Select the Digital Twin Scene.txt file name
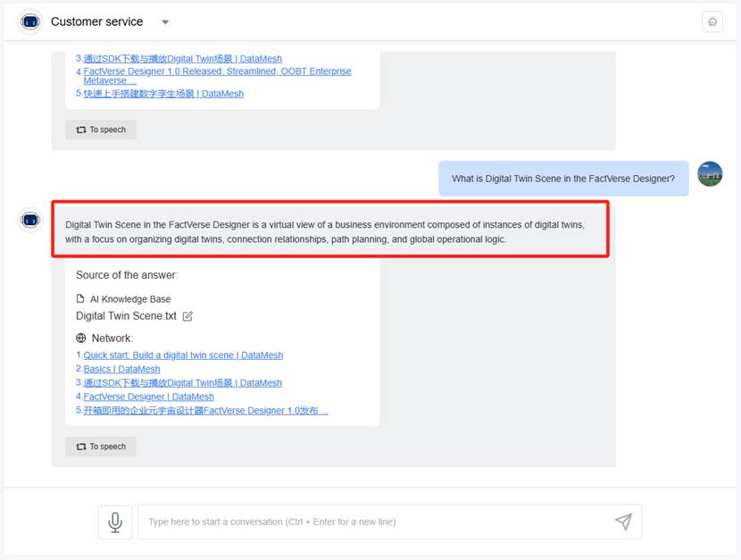Viewport: 741px width, 560px height. (x=126, y=316)
